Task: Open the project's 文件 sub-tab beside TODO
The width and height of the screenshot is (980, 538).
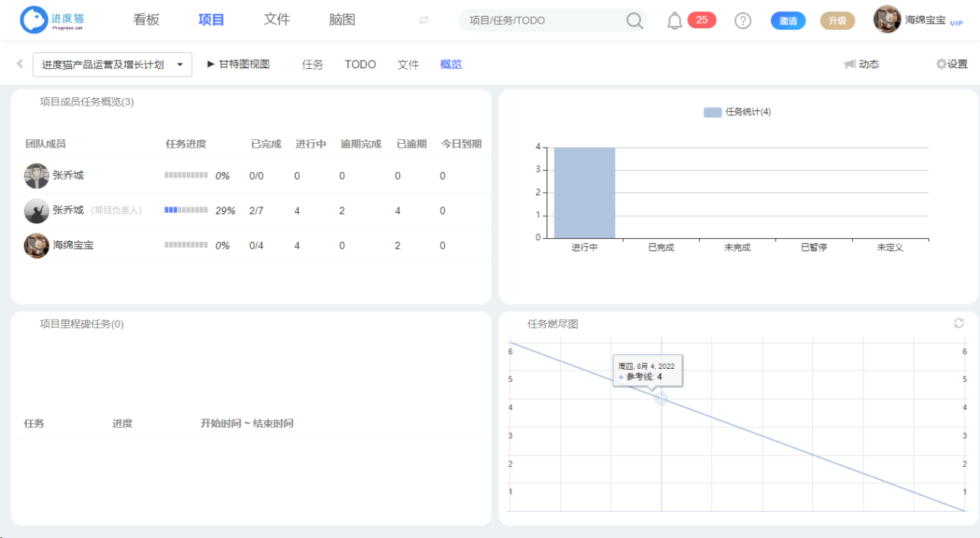Action: coord(408,64)
